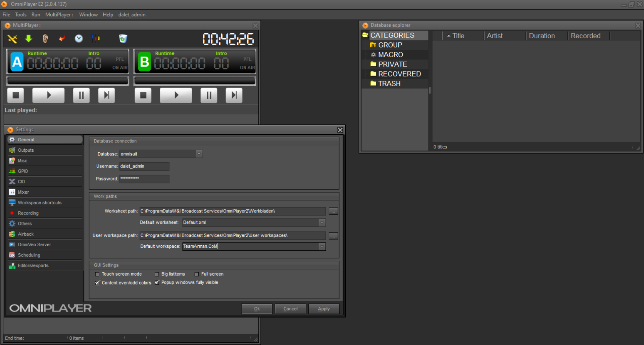Enable Big listitems checkbox
644x345 pixels.
pyautogui.click(x=157, y=274)
